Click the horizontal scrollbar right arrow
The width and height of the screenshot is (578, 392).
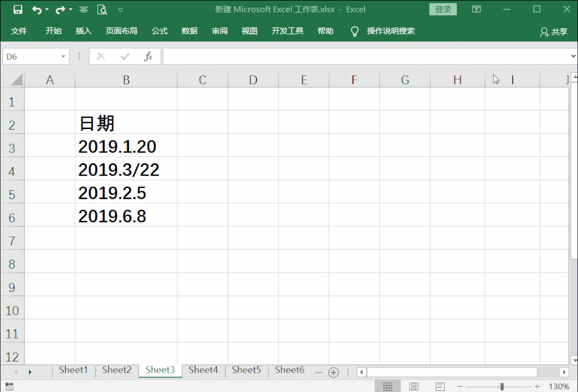point(564,373)
